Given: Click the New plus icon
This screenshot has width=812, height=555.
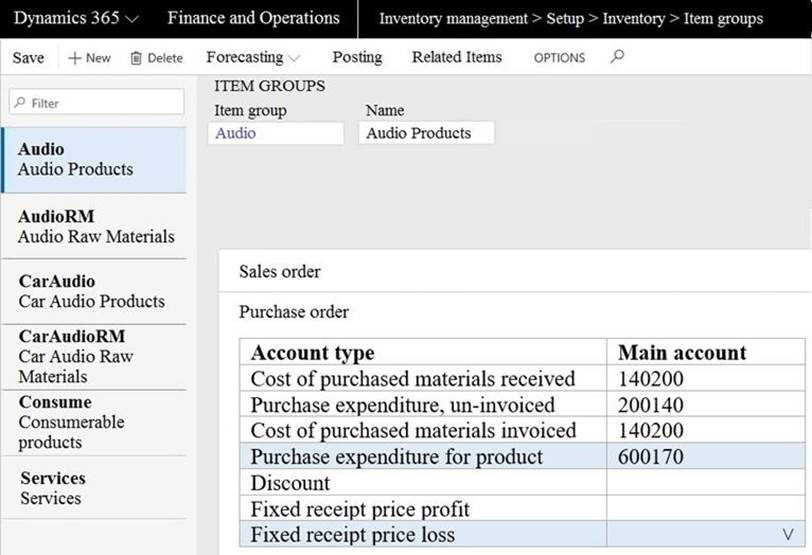Looking at the screenshot, I should pos(74,58).
